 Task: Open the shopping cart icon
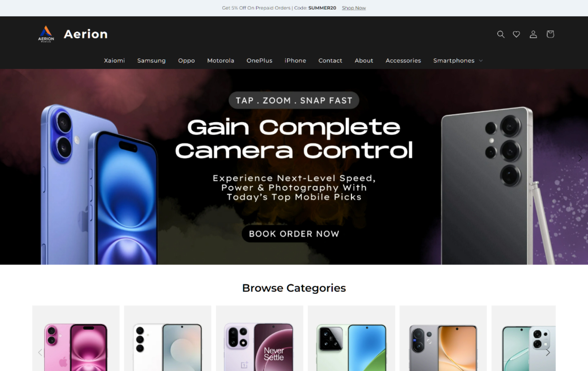pyautogui.click(x=550, y=34)
